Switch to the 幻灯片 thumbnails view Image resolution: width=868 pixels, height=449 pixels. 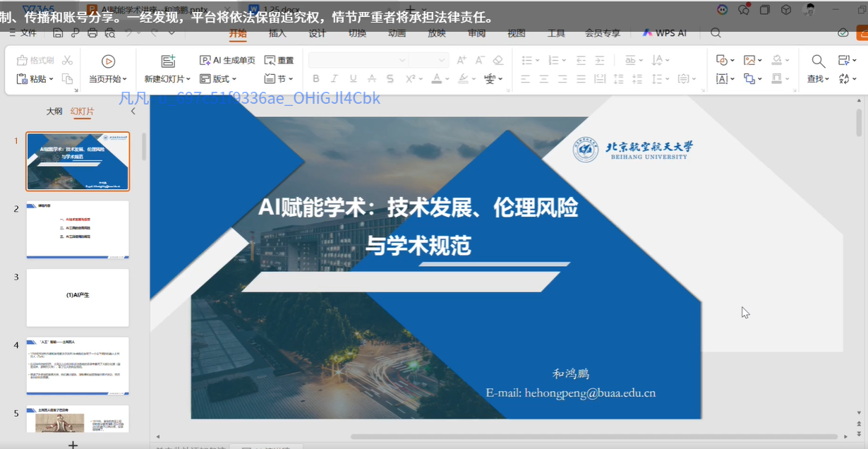(x=82, y=112)
